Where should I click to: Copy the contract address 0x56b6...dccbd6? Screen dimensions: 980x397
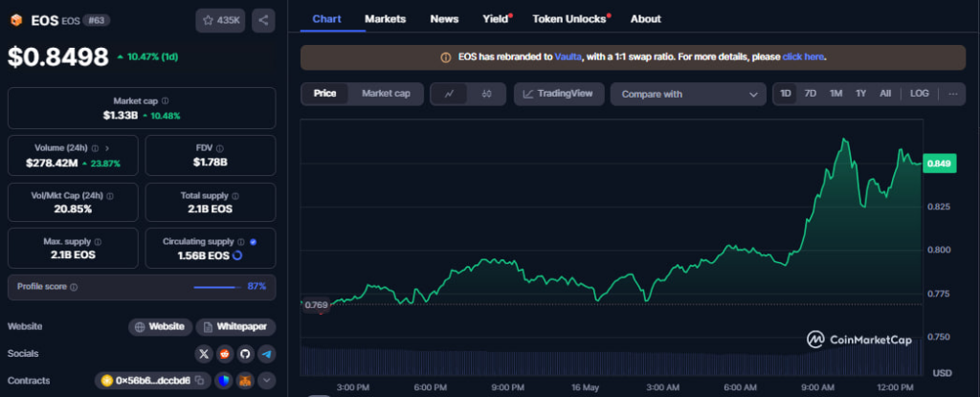(x=200, y=381)
